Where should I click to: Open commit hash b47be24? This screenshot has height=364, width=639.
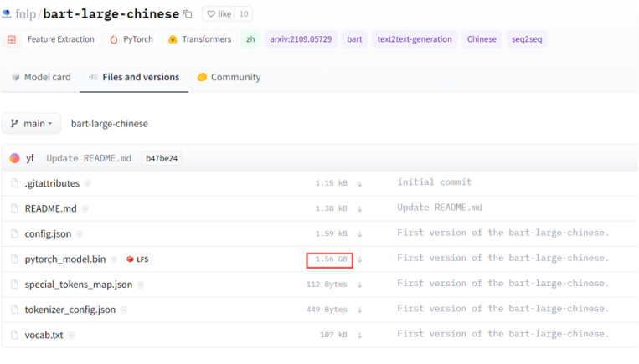pyautogui.click(x=162, y=158)
